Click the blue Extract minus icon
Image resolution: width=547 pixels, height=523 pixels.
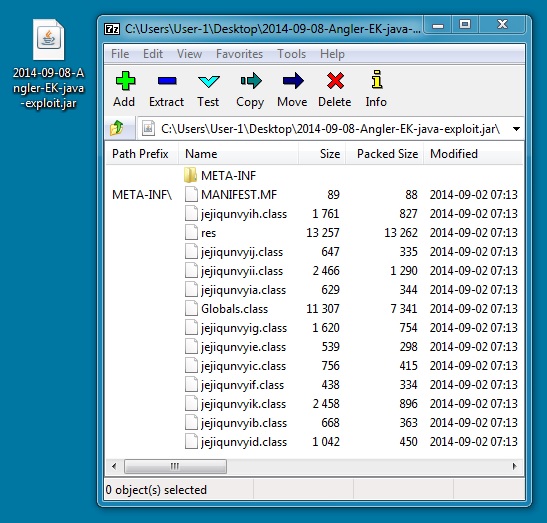[x=167, y=81]
